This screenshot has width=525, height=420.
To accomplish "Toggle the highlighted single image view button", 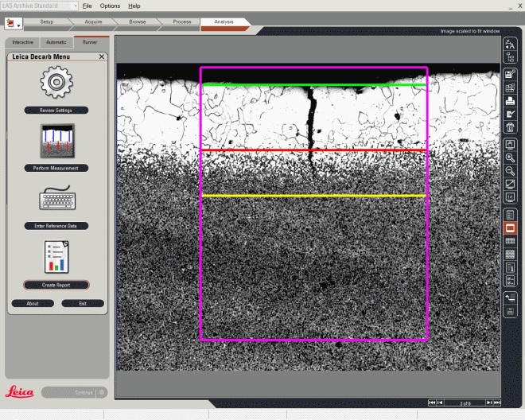I will point(510,227).
